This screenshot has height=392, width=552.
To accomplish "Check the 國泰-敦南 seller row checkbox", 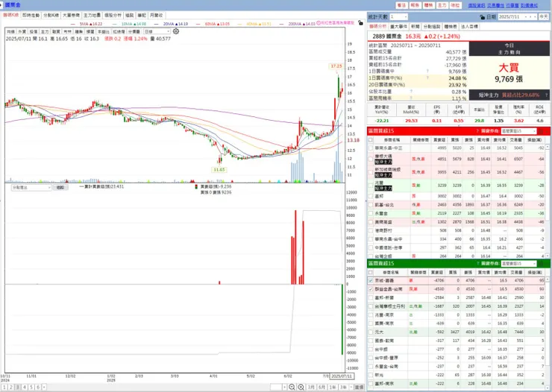I will (x=370, y=341).
